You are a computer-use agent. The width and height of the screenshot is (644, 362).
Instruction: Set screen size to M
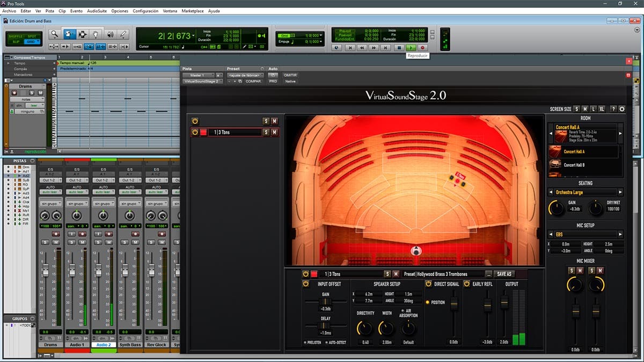585,109
